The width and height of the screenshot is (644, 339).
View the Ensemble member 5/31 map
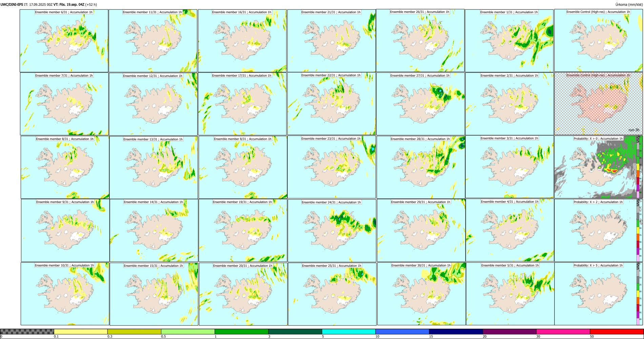[x=510, y=294]
